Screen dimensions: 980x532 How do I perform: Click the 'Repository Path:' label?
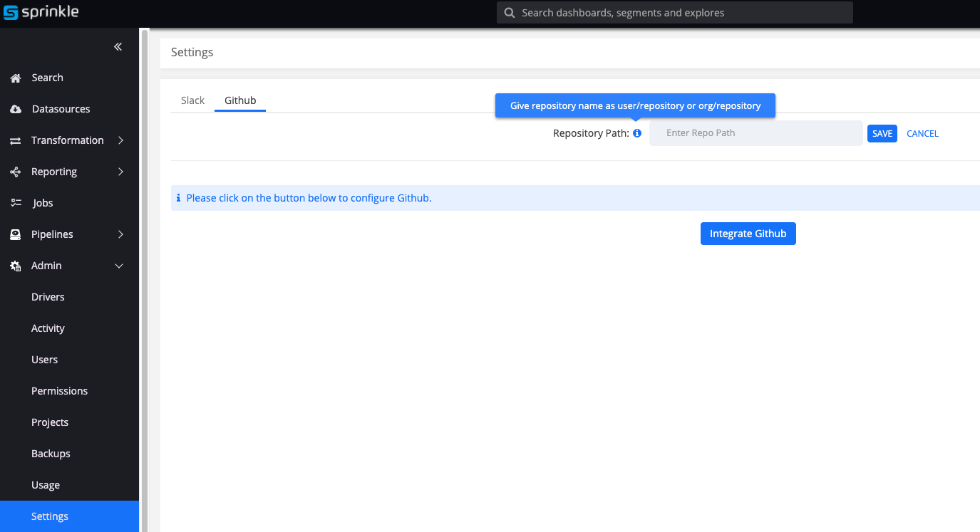(x=591, y=133)
